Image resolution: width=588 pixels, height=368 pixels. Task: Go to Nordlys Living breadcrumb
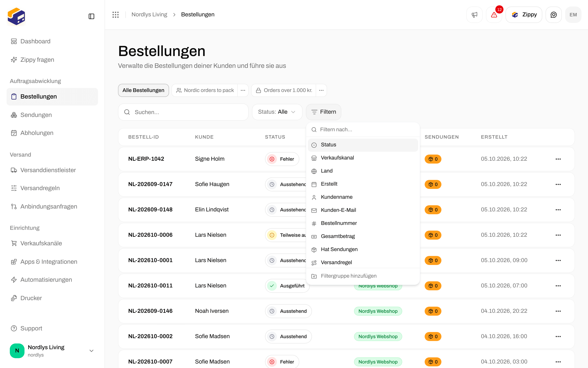pyautogui.click(x=149, y=15)
